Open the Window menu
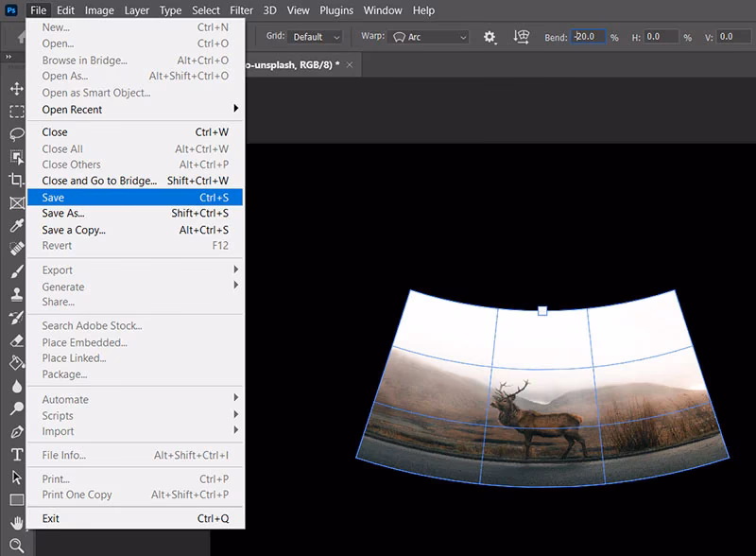The width and height of the screenshot is (756, 556). pyautogui.click(x=383, y=10)
